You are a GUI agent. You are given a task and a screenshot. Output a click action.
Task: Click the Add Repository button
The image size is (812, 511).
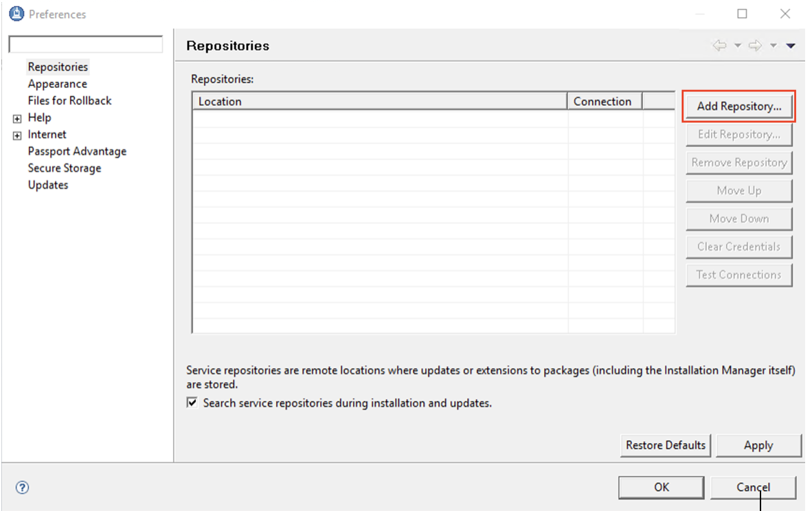point(739,106)
